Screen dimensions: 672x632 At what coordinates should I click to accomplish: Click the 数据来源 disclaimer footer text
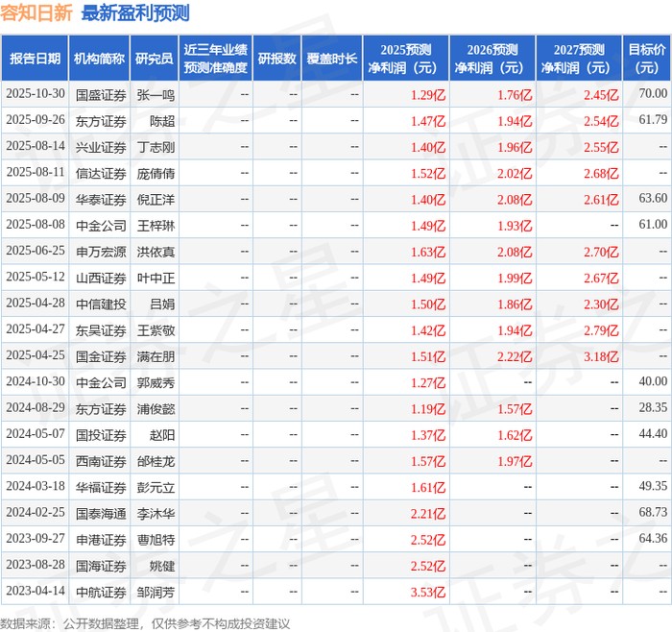(x=145, y=623)
